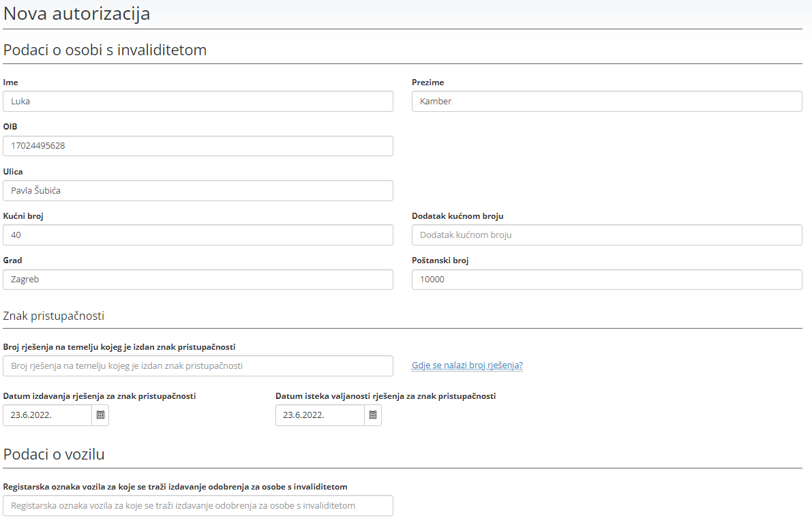The width and height of the screenshot is (812, 523).
Task: Focus the Prezime field with Kamber
Action: pyautogui.click(x=607, y=102)
